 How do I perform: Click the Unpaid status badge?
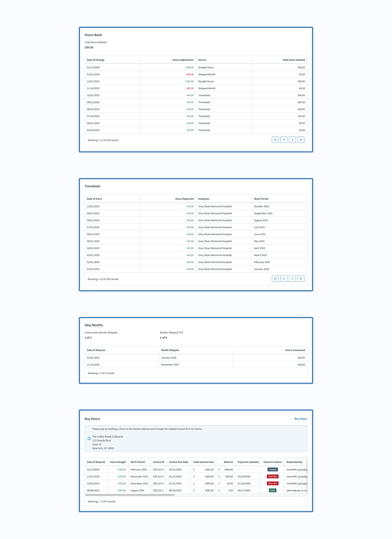pyautogui.click(x=272, y=469)
